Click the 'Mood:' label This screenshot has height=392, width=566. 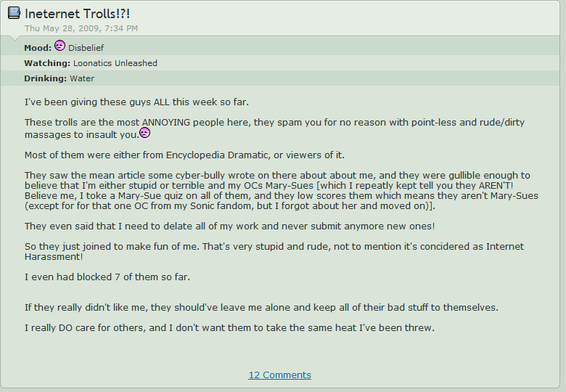tap(38, 48)
